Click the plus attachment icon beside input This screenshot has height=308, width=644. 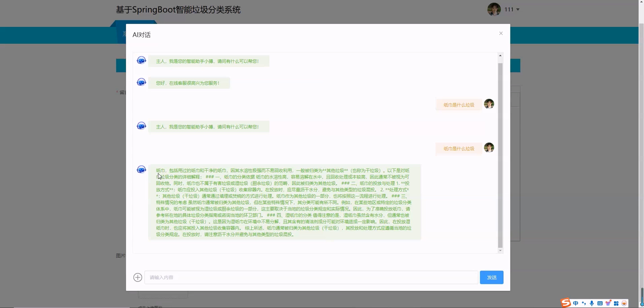[137, 277]
